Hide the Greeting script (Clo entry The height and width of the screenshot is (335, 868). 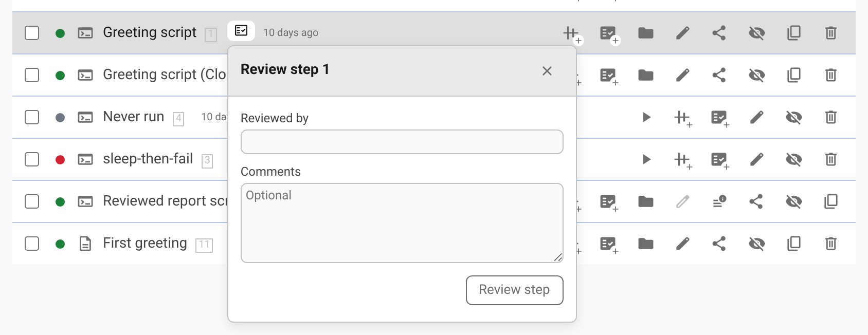757,76
